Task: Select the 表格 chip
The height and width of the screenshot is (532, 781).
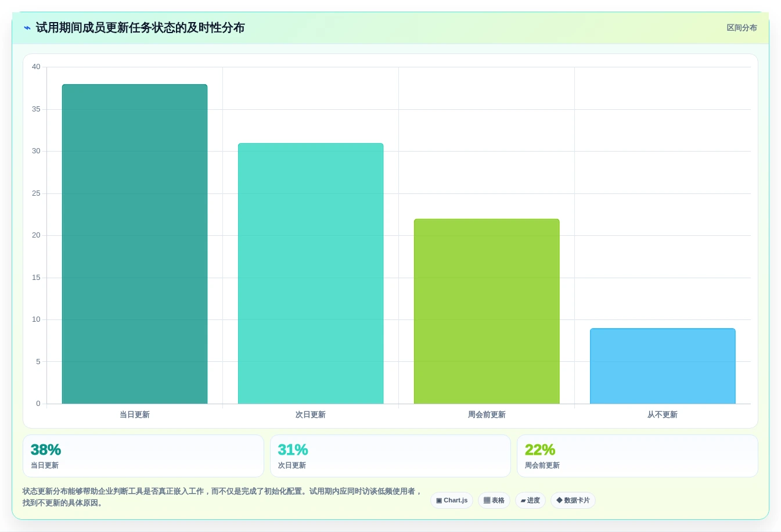Action: click(494, 501)
